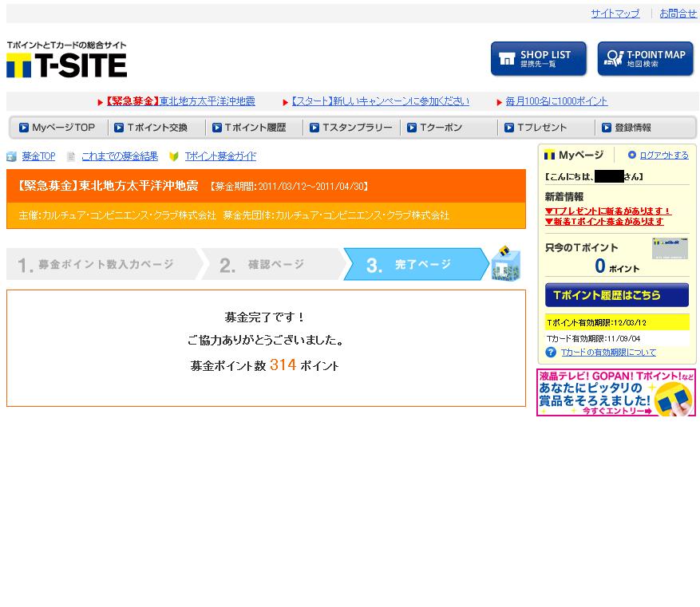Click the arrow icon beside MyページTOP

click(x=24, y=128)
